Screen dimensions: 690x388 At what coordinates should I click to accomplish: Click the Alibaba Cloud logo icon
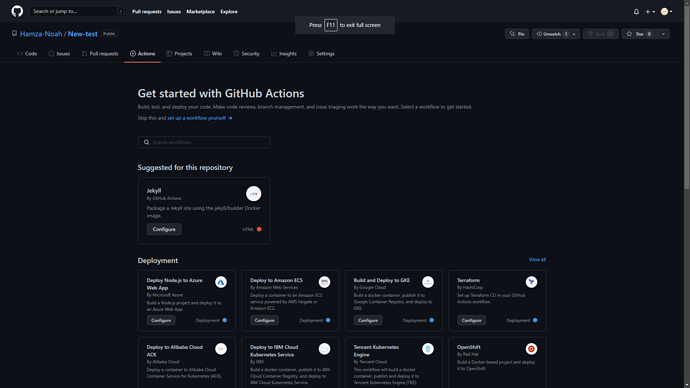pos(221,349)
